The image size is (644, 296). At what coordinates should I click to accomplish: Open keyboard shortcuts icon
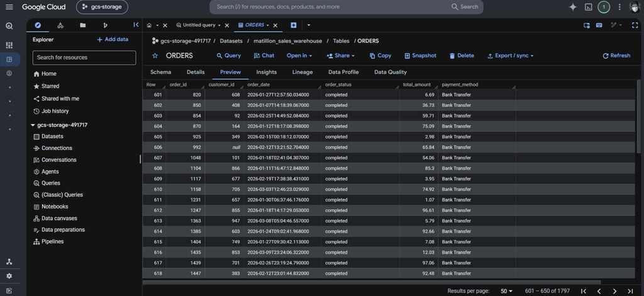click(599, 25)
